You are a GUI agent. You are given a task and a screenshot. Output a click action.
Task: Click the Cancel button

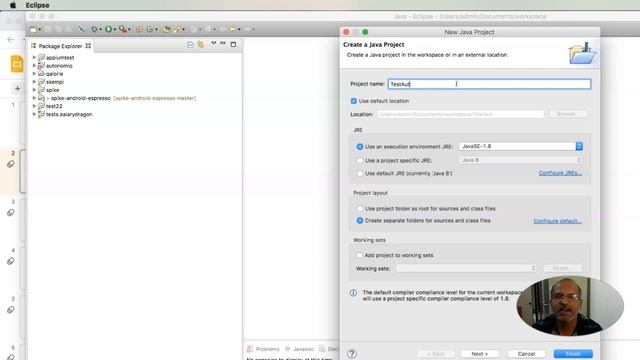(527, 354)
